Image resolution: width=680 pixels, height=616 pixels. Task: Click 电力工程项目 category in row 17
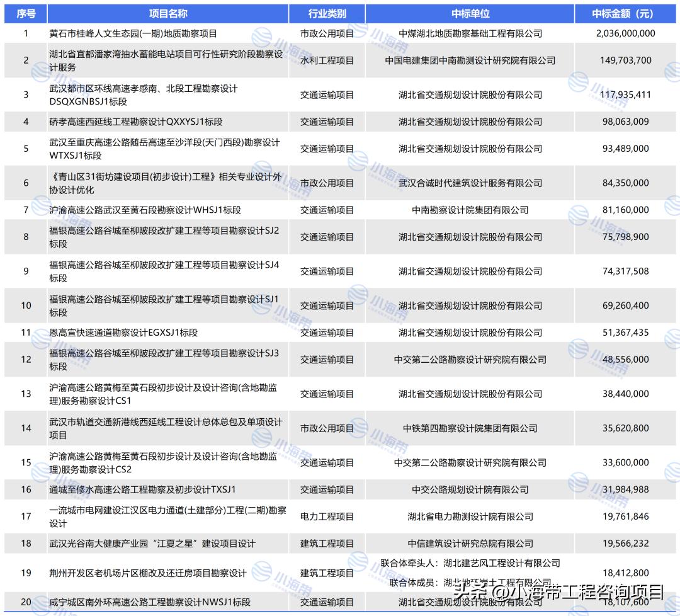[327, 517]
